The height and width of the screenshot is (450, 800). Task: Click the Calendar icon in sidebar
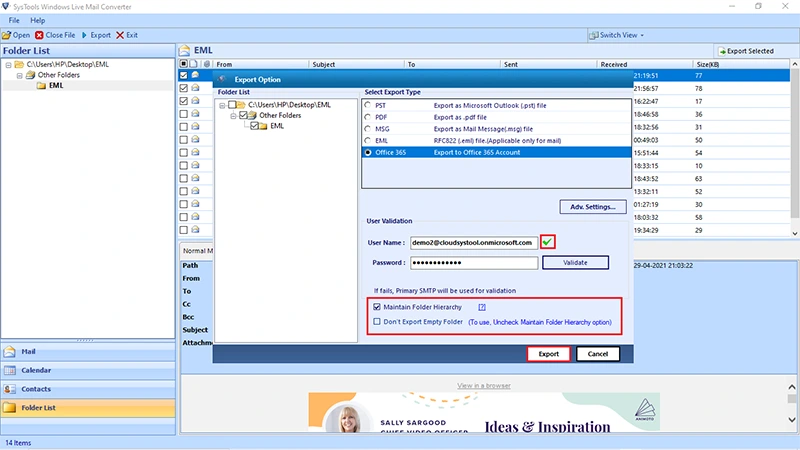(10, 370)
